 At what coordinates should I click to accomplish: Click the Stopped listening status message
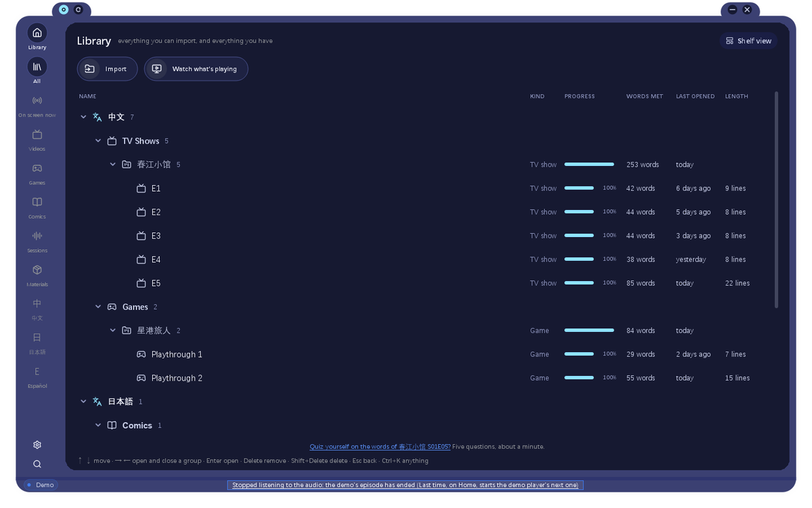point(405,485)
